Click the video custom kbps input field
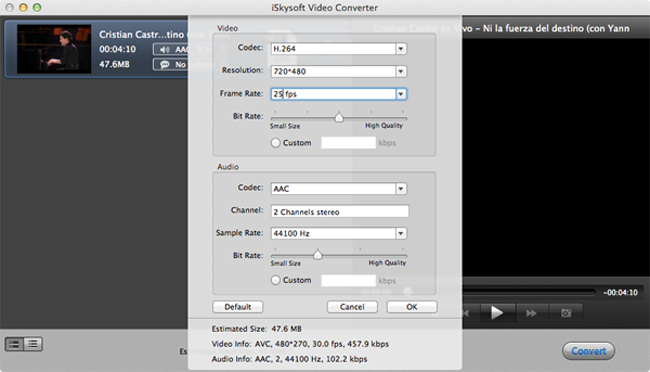Image resolution: width=650 pixels, height=372 pixels. click(x=349, y=143)
